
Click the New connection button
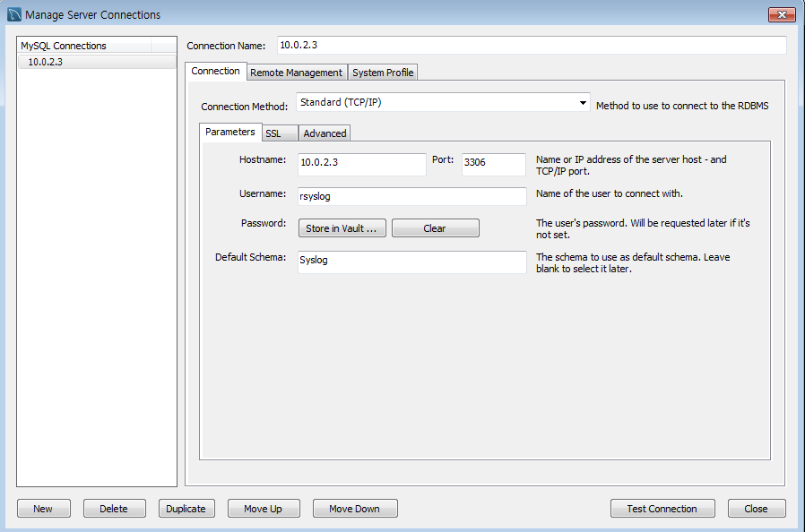[44, 509]
